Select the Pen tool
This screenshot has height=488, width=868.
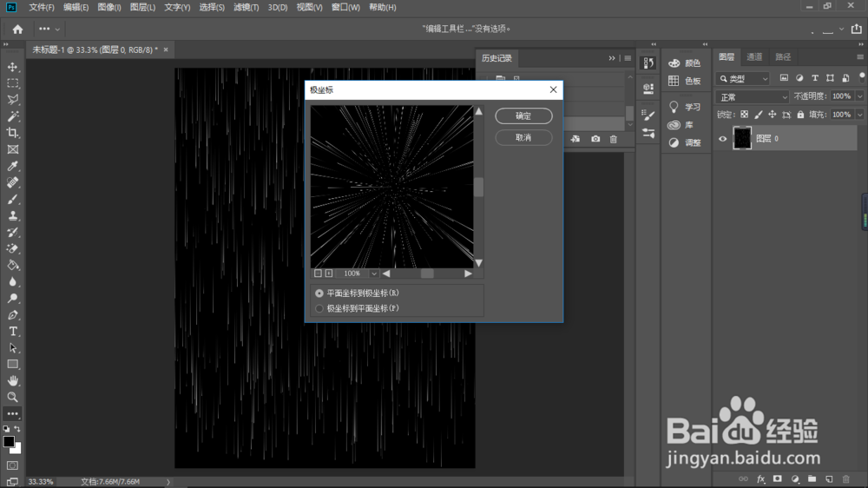[13, 315]
